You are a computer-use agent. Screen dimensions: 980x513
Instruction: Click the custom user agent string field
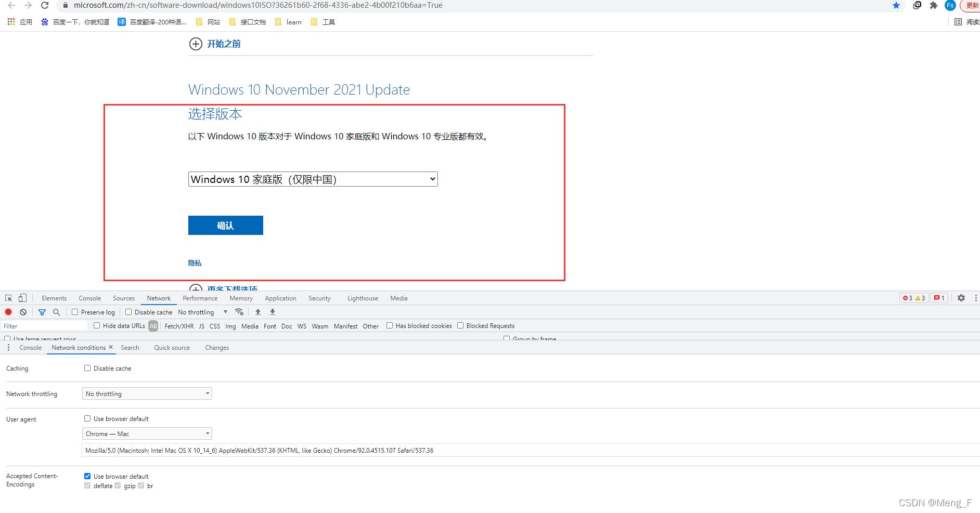[x=531, y=451]
